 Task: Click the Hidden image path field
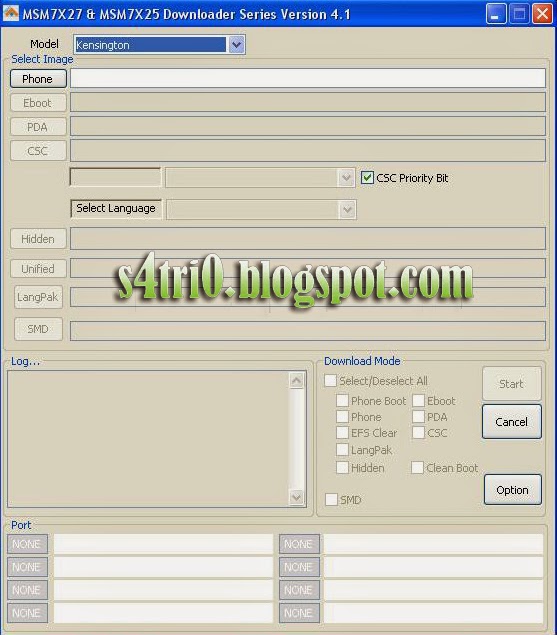(307, 239)
